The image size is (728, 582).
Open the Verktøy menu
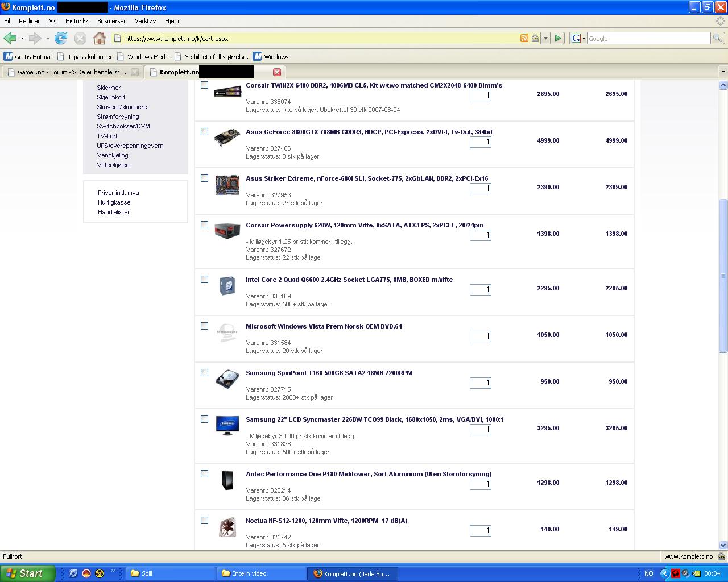click(145, 21)
